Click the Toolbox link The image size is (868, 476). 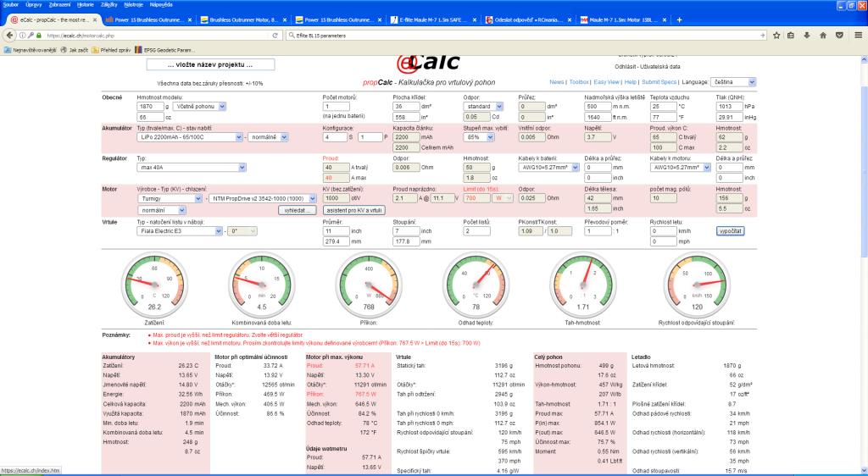[579, 82]
